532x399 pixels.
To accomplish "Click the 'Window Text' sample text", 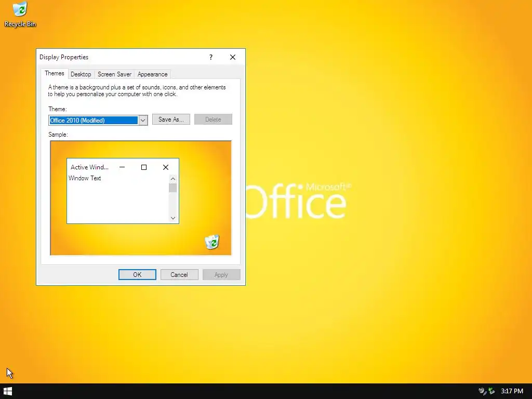I will [x=85, y=178].
